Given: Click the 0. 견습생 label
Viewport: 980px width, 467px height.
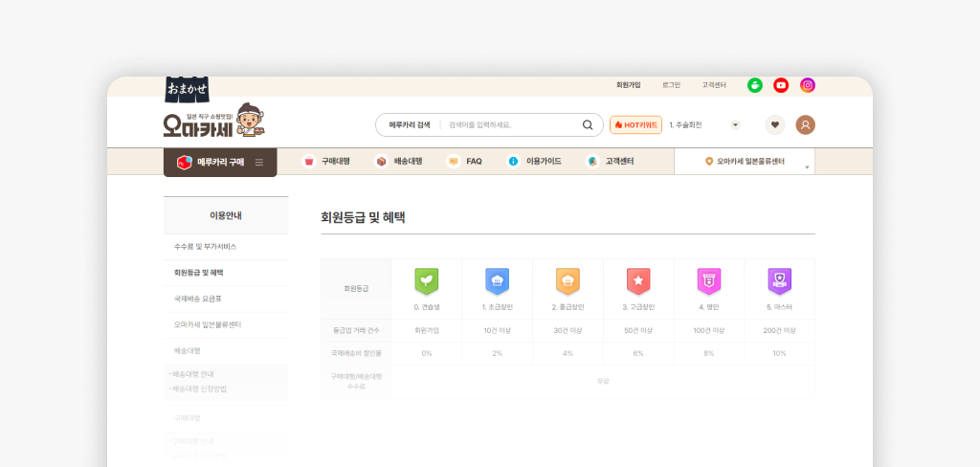Looking at the screenshot, I should tap(427, 307).
